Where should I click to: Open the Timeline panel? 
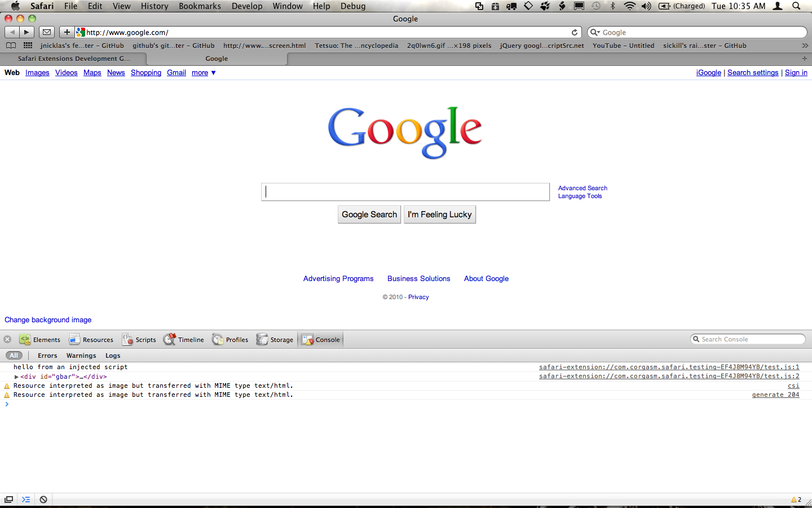click(183, 340)
